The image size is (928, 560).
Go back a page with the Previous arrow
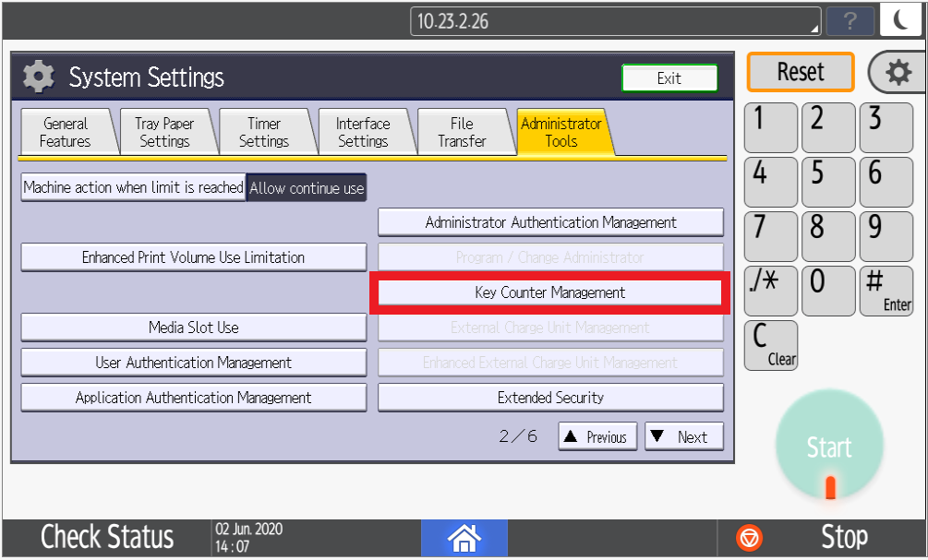tap(597, 435)
